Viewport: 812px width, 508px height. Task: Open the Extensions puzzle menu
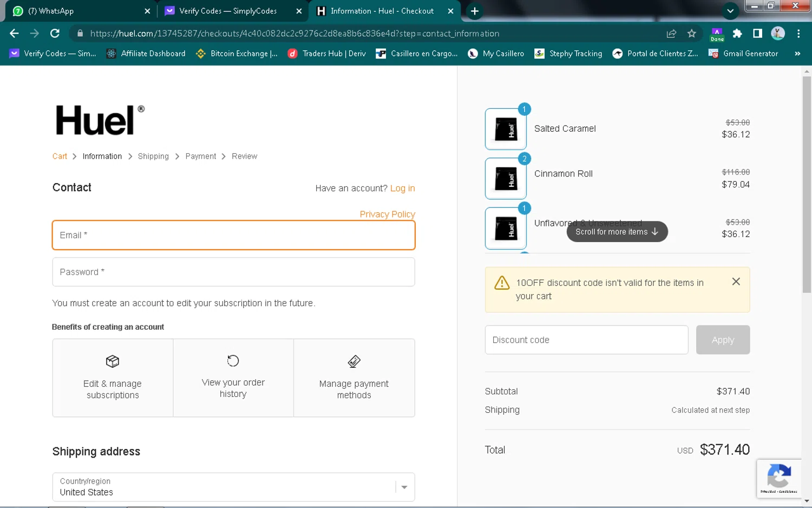click(737, 34)
